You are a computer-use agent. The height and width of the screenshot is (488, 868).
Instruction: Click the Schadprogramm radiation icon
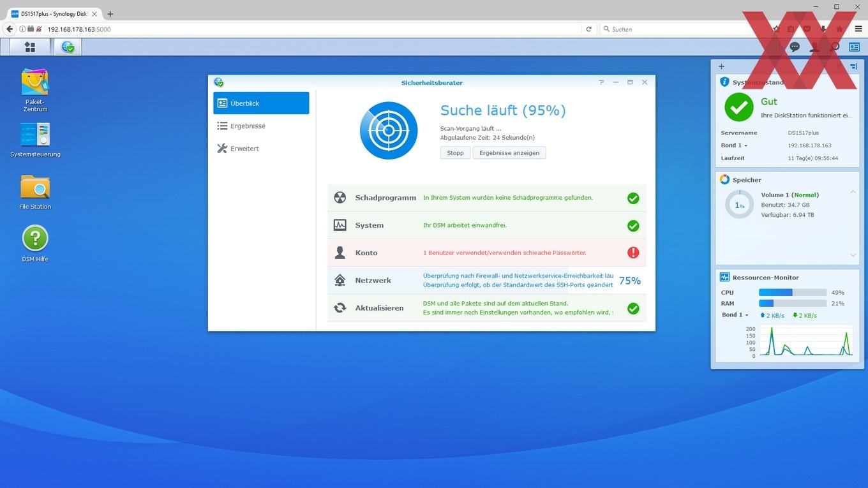click(x=340, y=198)
